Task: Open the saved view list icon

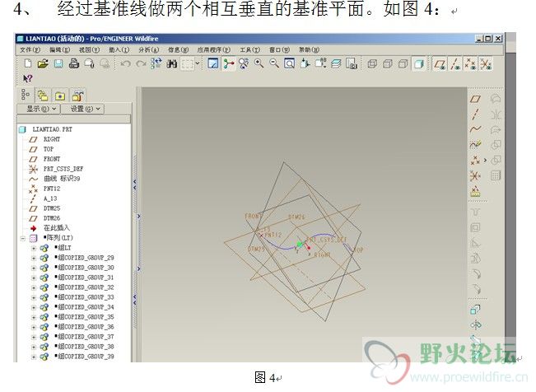Action: 320,63
